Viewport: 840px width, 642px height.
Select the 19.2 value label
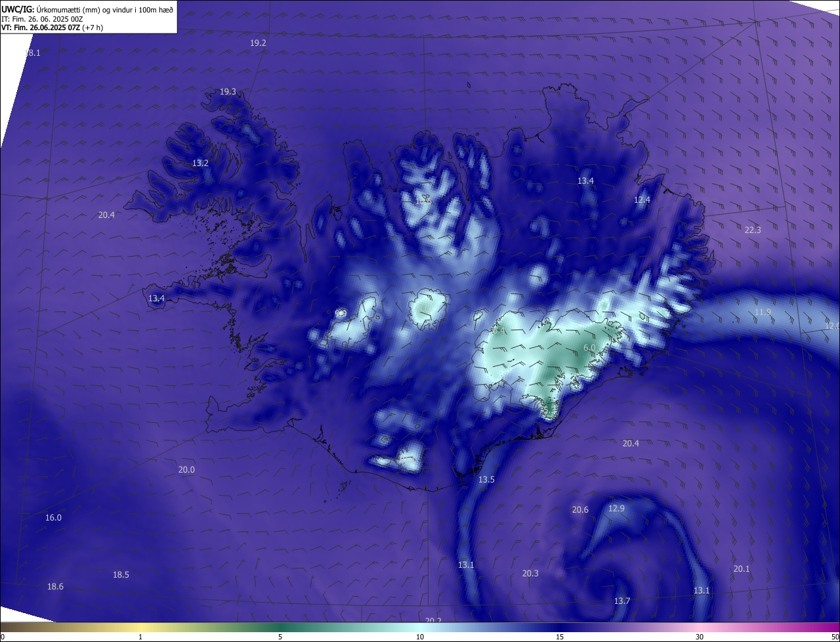point(259,43)
